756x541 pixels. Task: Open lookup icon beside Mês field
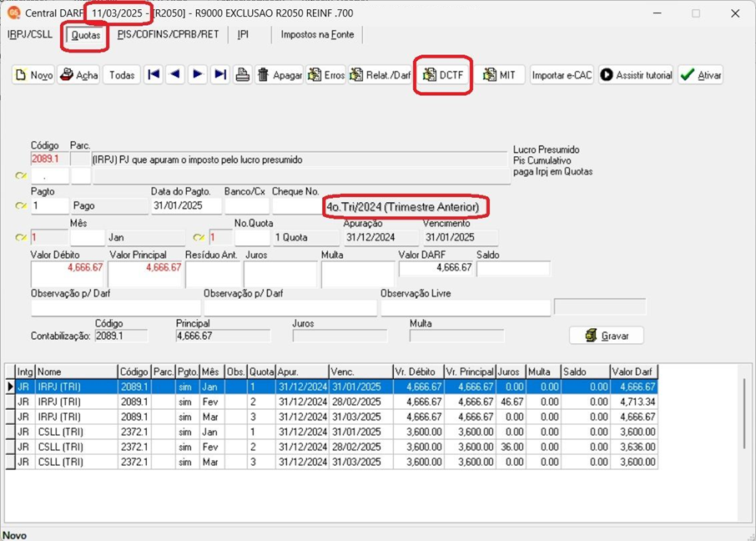[21, 237]
